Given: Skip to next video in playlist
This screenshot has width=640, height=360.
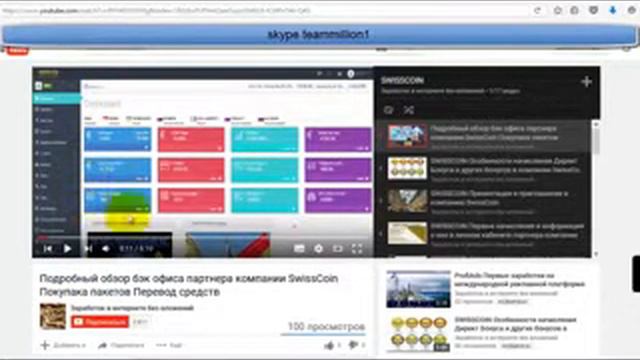Looking at the screenshot, I should pyautogui.click(x=88, y=248).
